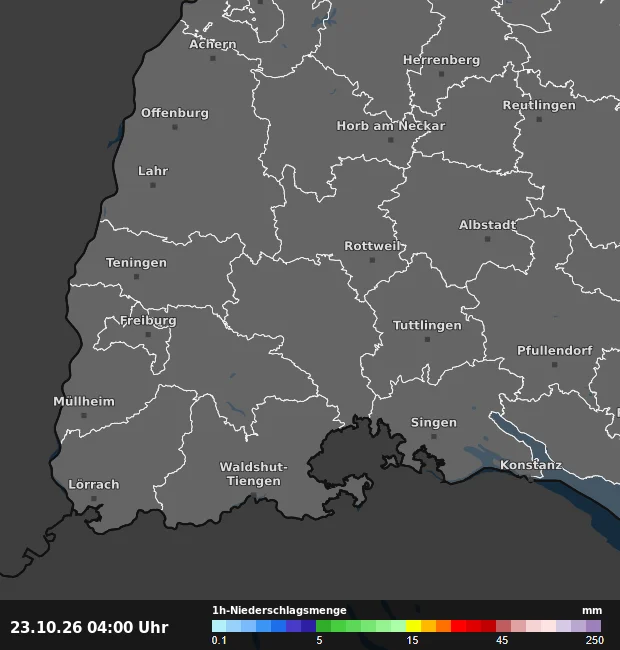620x650 pixels.
Task: Click the Freiburg city marker
Action: 148,335
